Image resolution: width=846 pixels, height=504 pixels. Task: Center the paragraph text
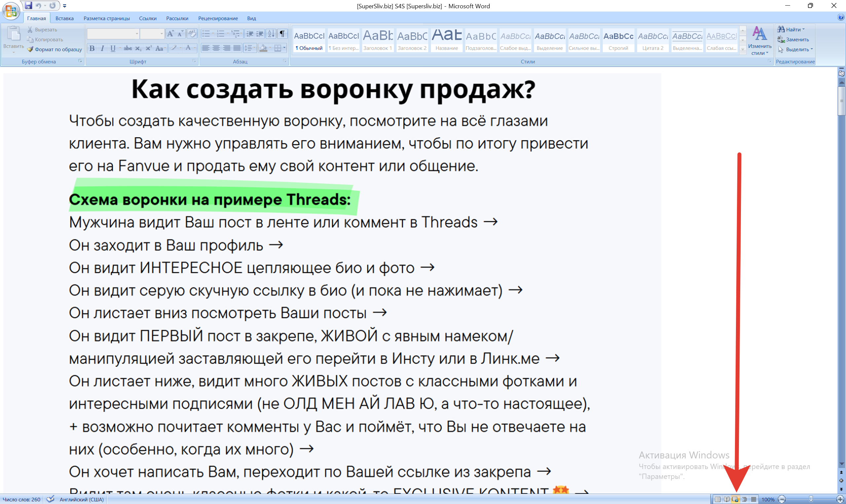pyautogui.click(x=216, y=48)
